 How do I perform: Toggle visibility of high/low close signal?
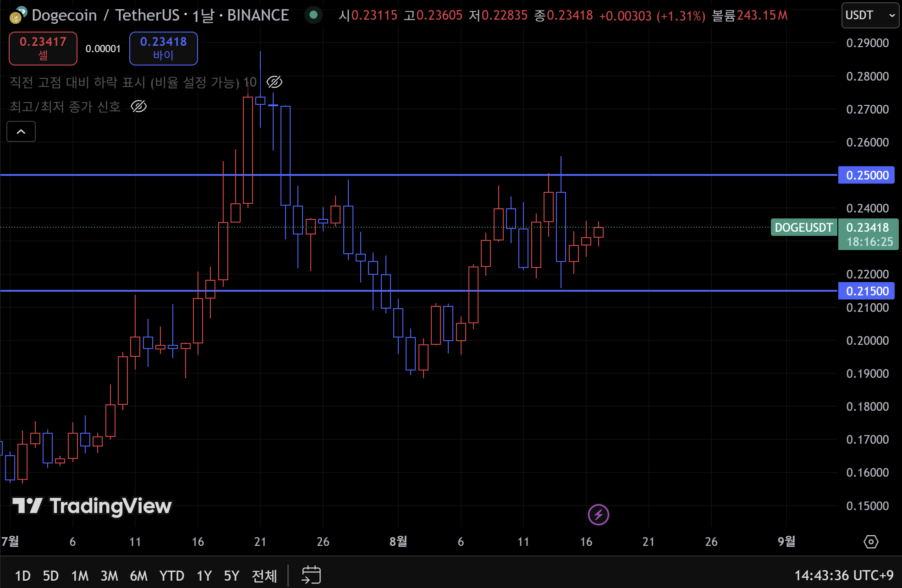(138, 107)
